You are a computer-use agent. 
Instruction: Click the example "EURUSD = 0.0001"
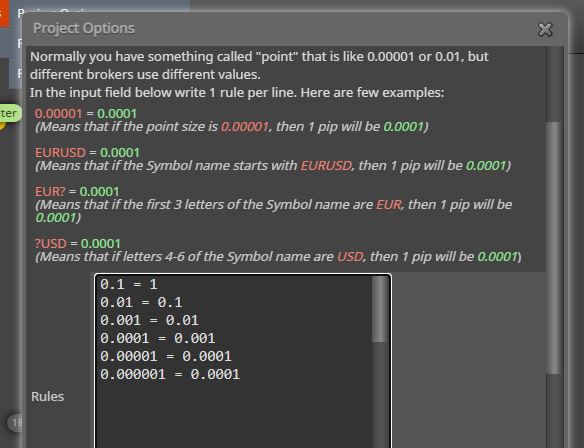pyautogui.click(x=88, y=152)
